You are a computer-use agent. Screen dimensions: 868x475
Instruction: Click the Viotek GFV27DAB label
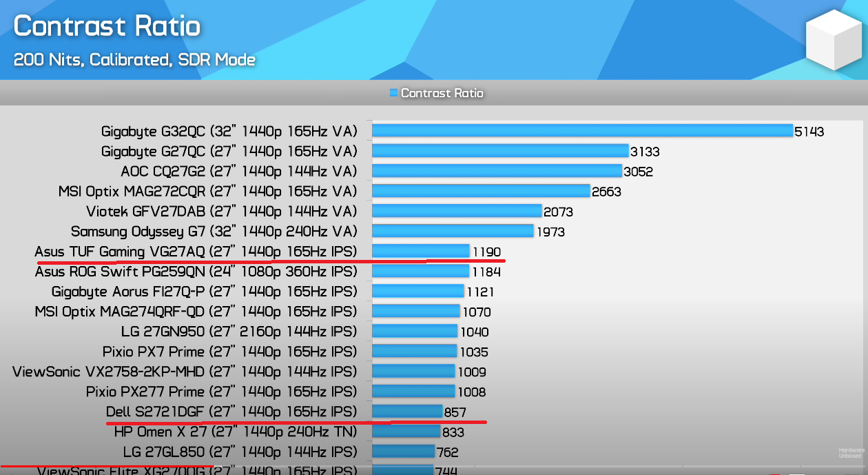click(x=222, y=211)
